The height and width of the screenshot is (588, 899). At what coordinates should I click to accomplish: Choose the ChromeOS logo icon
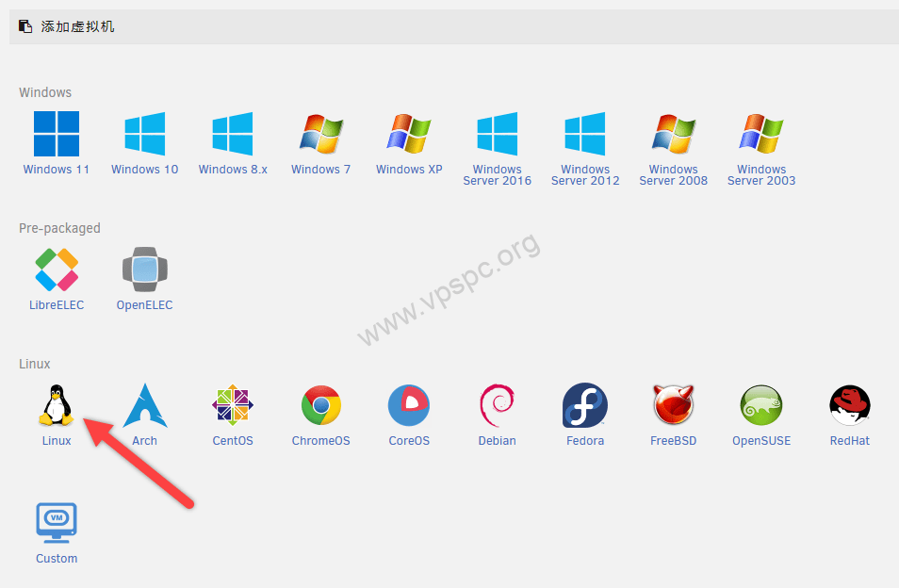pos(321,405)
